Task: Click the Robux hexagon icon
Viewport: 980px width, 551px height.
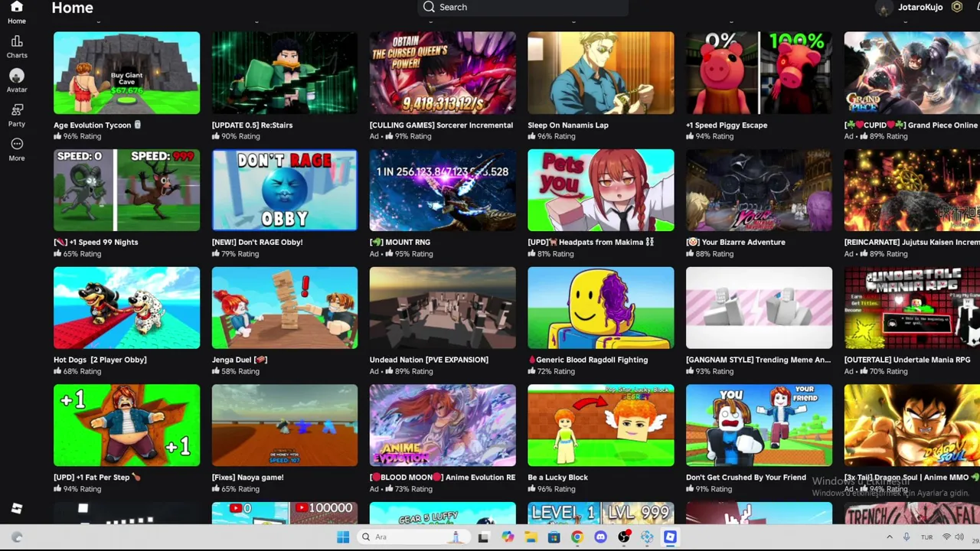Action: (956, 7)
